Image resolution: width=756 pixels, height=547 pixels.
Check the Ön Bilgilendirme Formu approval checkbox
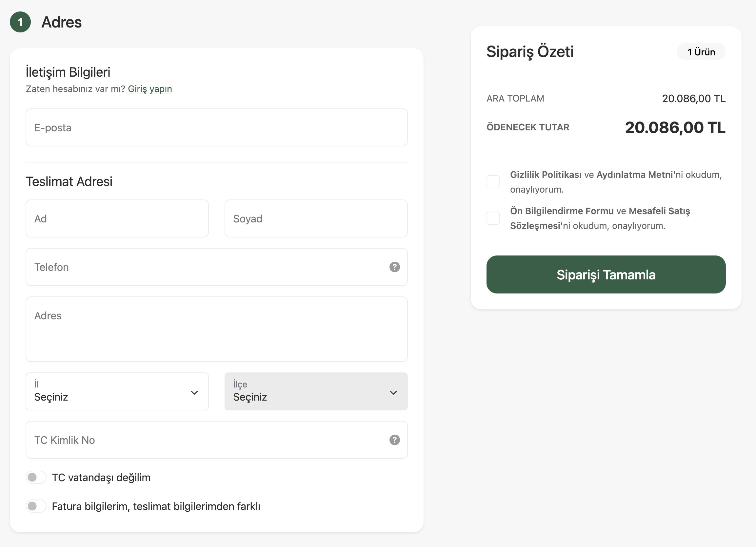click(x=493, y=218)
